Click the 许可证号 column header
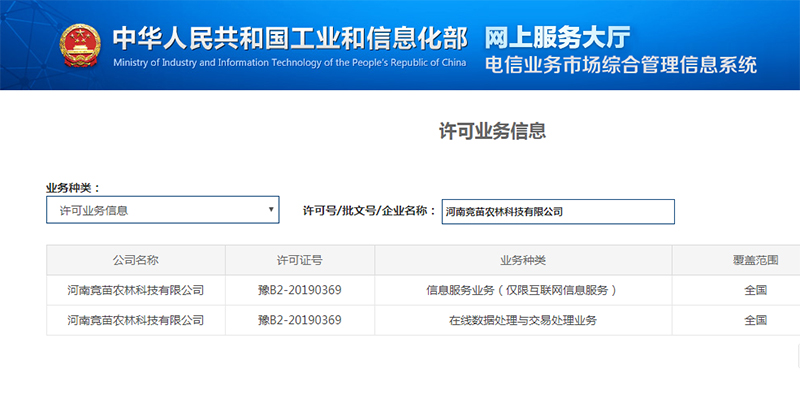Image resolution: width=800 pixels, height=399 pixels. point(299,260)
